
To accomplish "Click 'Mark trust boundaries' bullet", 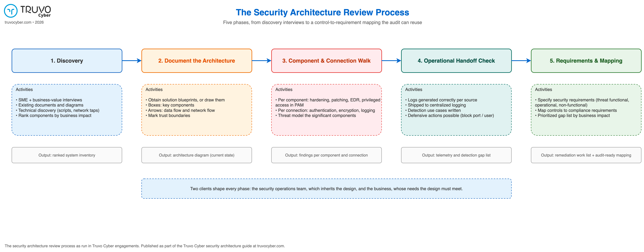I will (168, 115).
